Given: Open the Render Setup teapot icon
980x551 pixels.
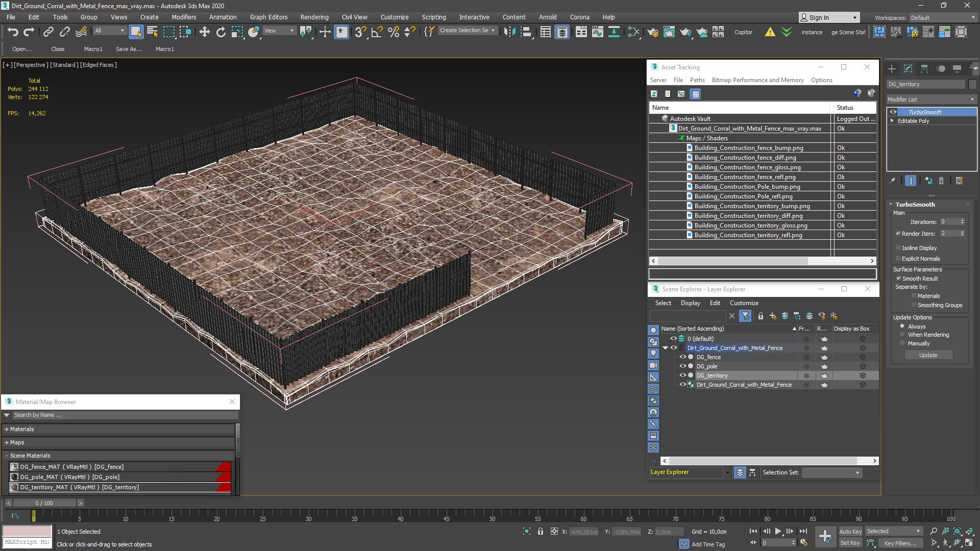Looking at the screenshot, I should (652, 32).
